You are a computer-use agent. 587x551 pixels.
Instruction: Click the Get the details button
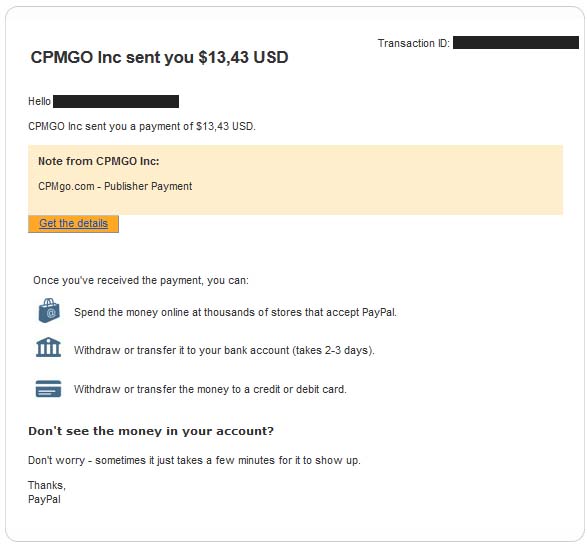[x=73, y=224]
